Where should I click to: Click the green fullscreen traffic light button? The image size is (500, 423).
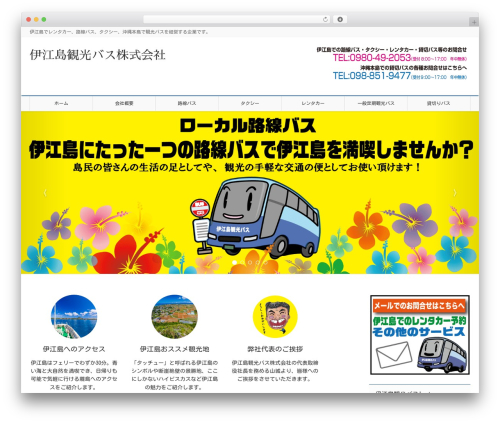[x=44, y=20]
